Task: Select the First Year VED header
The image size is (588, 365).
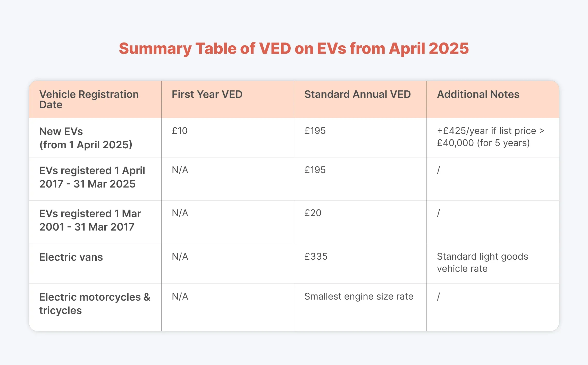Action: tap(207, 94)
